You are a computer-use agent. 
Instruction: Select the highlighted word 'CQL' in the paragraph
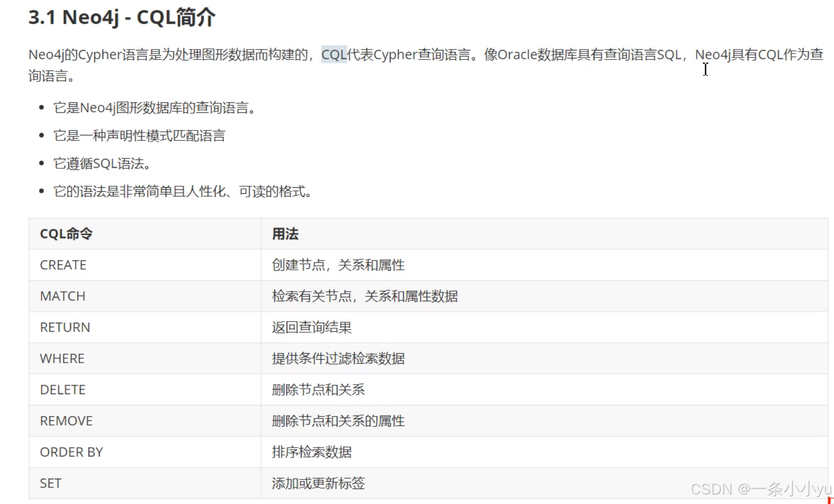[x=334, y=54]
